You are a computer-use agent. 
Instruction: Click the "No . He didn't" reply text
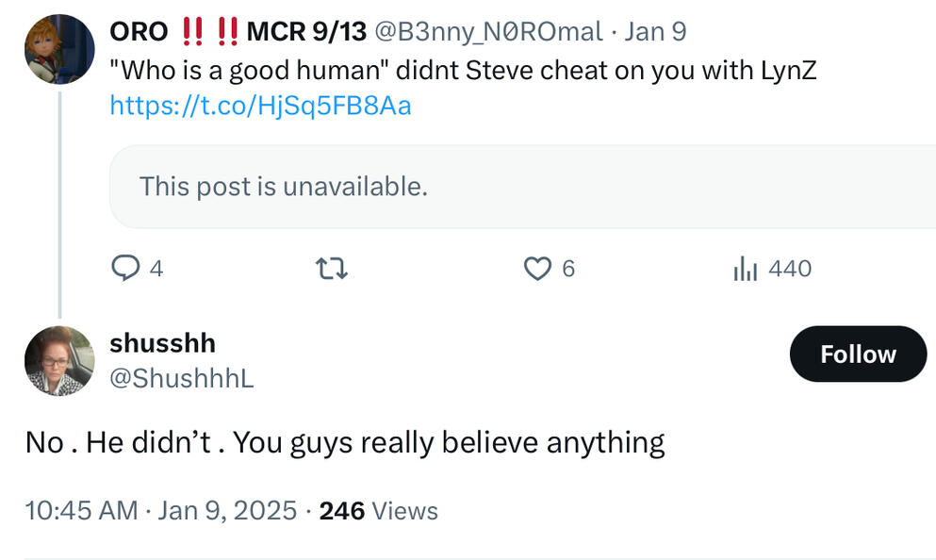344,442
